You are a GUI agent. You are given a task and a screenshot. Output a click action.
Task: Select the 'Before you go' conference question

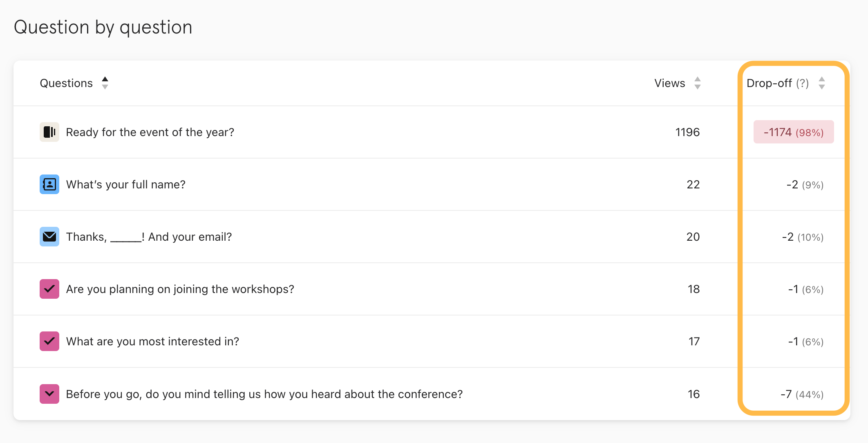(x=264, y=394)
